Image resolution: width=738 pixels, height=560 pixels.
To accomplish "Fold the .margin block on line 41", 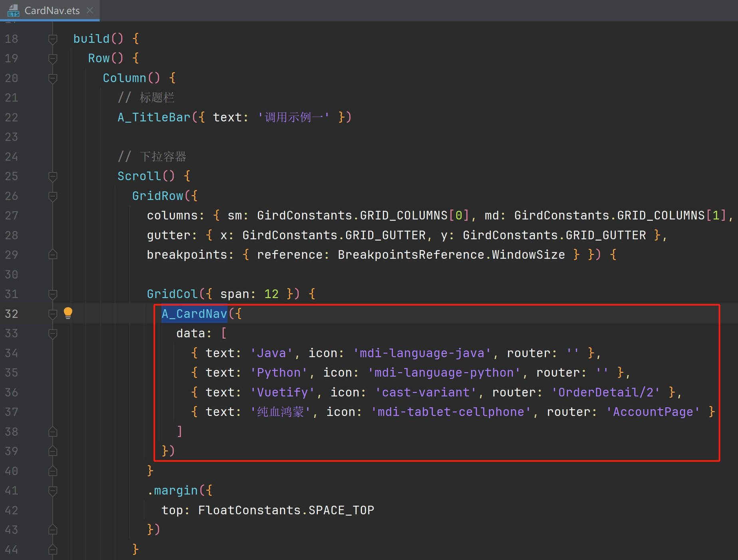I will [x=53, y=490].
